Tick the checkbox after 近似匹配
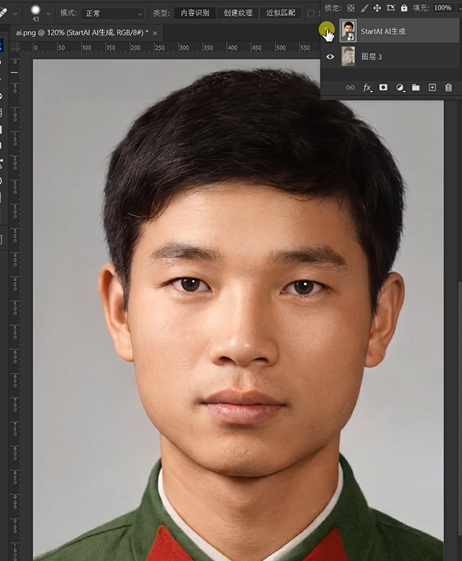Screen dimensions: 462x561 pos(311,14)
